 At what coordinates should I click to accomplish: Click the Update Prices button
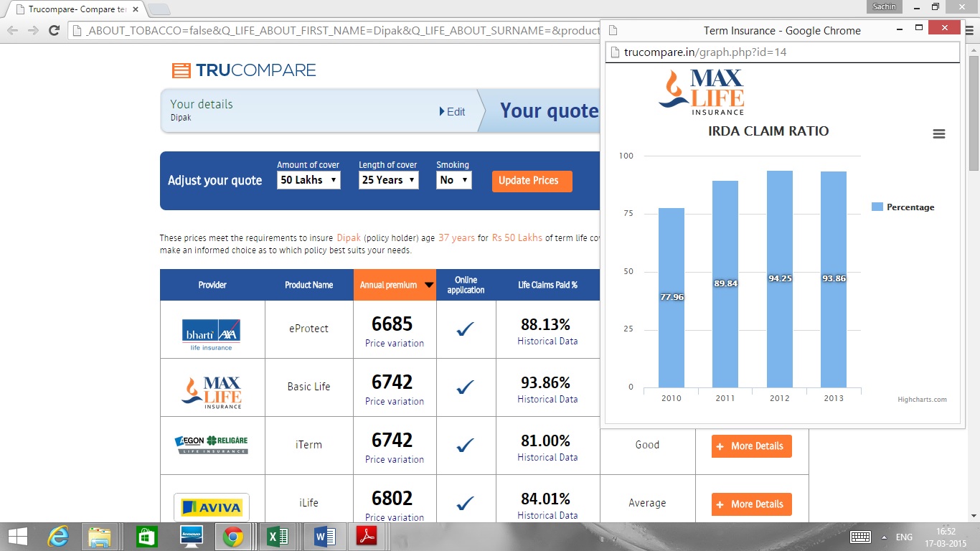coord(532,181)
